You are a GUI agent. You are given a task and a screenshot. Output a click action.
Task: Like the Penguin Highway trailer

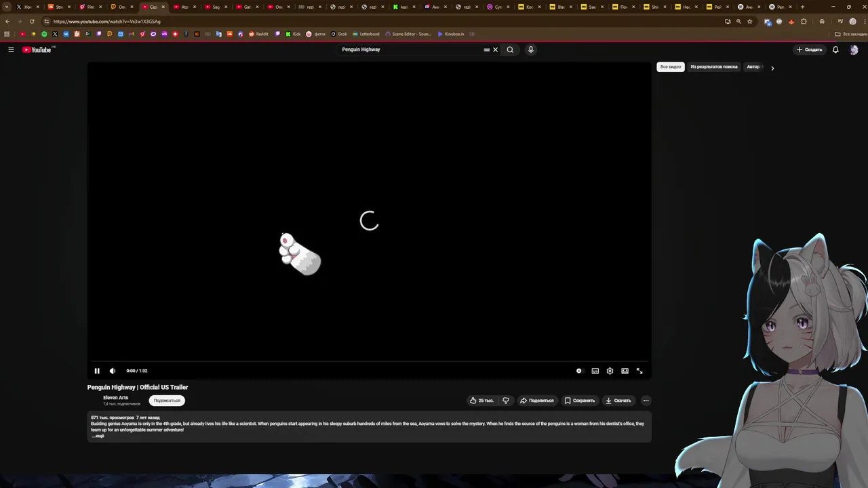[x=481, y=401]
